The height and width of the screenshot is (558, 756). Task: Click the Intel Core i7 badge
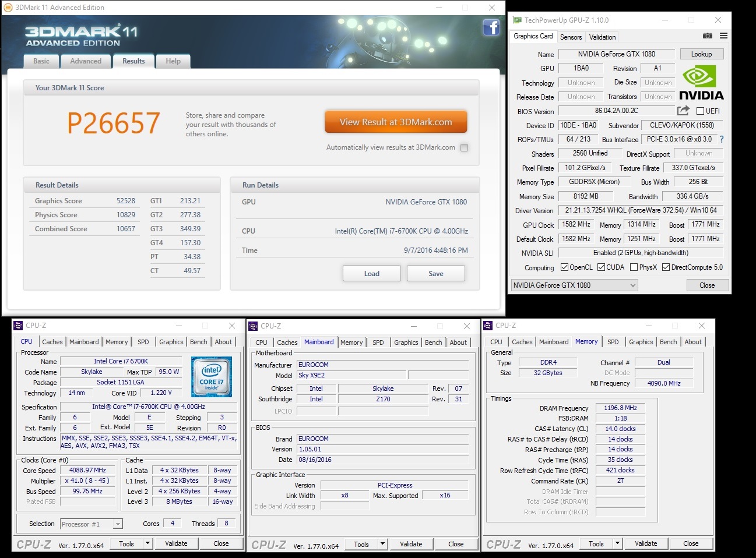click(212, 376)
